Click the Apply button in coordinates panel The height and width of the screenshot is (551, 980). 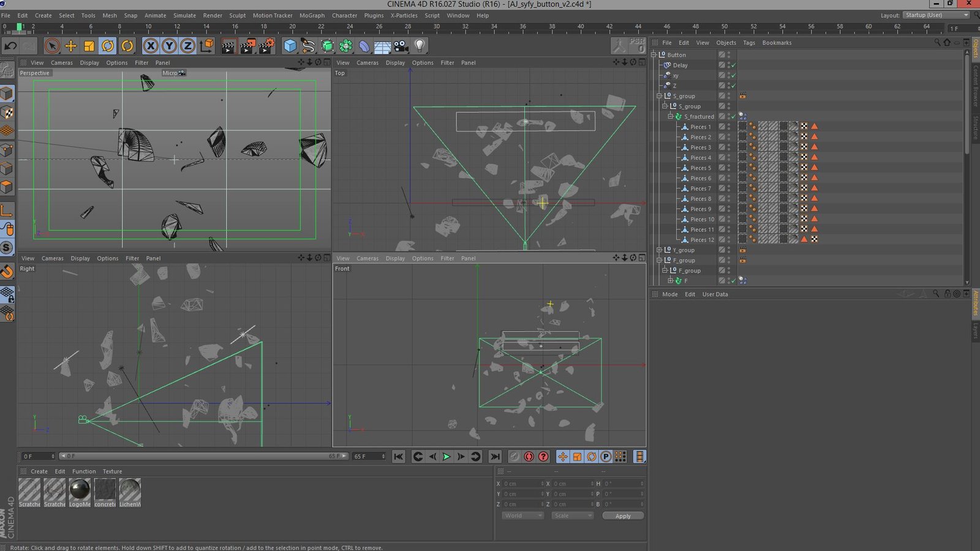point(622,516)
